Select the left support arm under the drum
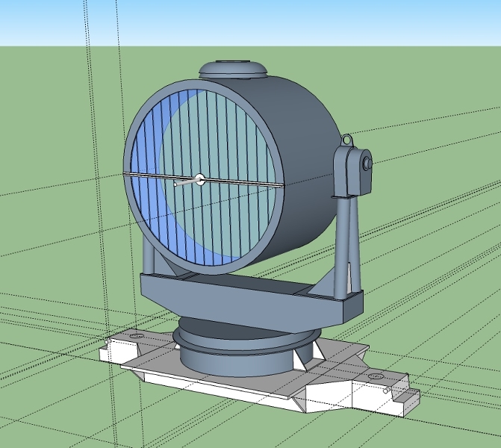 149,254
